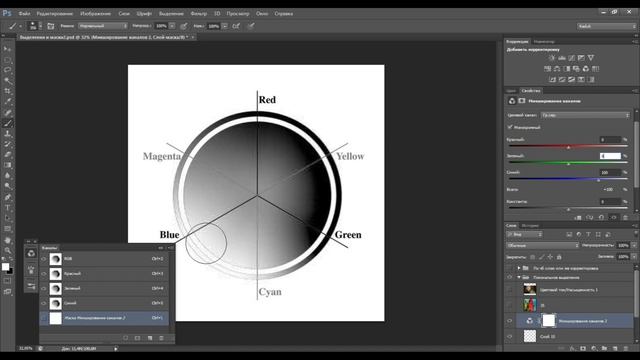
Task: Select the Magic Wand tool
Action: pos(7,80)
